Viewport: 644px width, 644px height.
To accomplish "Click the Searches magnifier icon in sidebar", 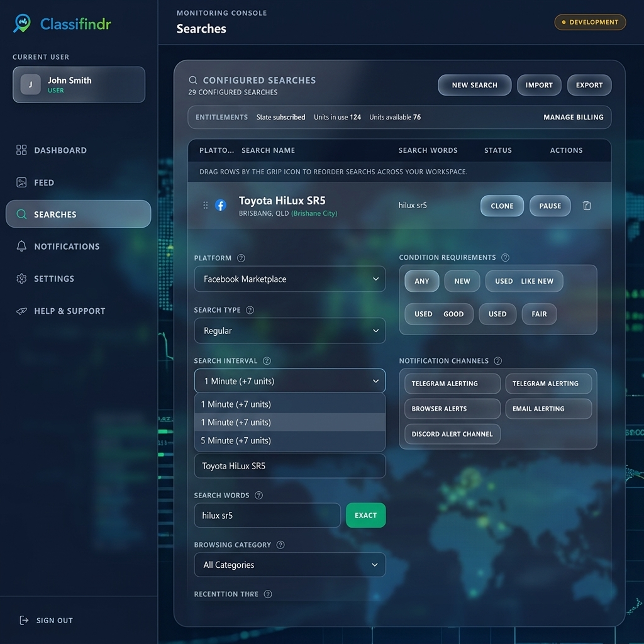I will (x=21, y=214).
